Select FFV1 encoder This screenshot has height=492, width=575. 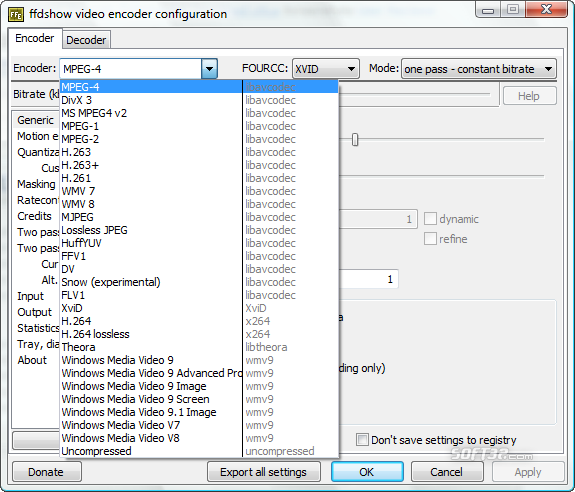198,256
